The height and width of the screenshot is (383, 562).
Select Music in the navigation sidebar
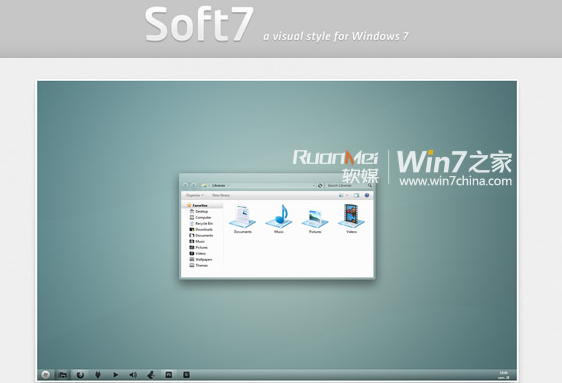(197, 241)
